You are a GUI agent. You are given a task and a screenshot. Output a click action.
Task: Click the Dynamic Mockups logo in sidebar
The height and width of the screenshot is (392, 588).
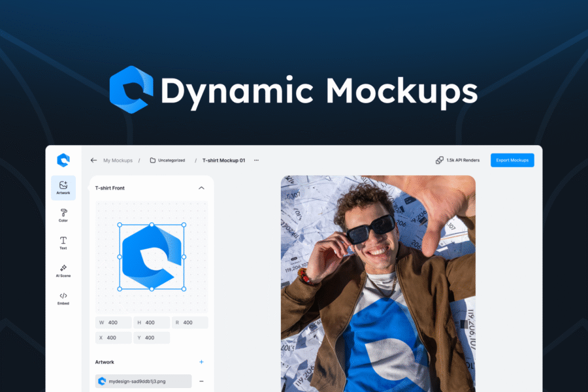pos(63,160)
